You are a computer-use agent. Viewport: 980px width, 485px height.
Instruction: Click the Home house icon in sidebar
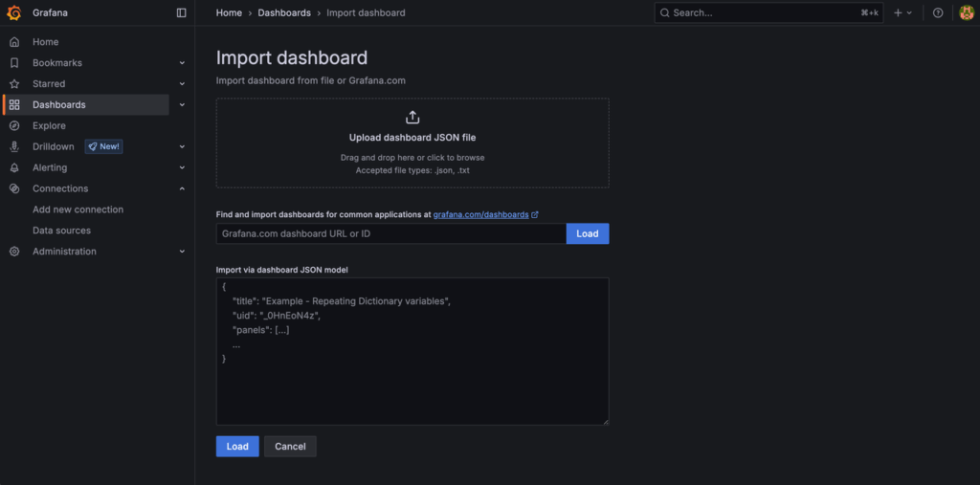14,42
